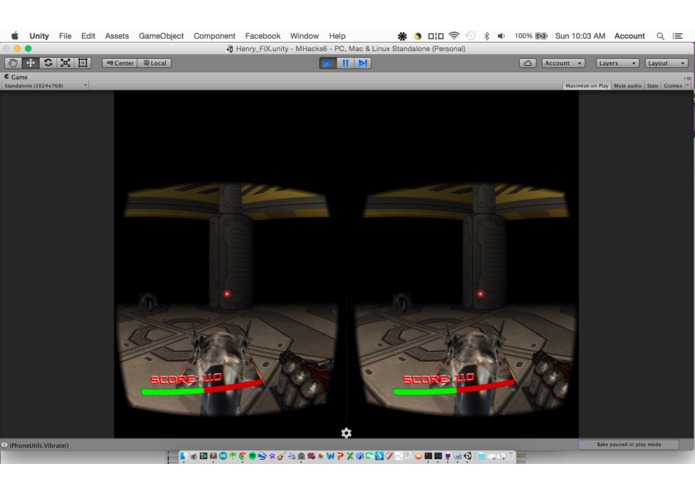695x494 pixels.
Task: Open the Help menu
Action: coord(337,36)
